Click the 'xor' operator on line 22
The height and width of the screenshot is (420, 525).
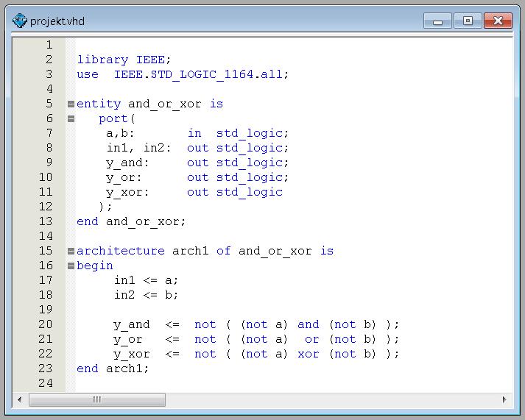(309, 354)
